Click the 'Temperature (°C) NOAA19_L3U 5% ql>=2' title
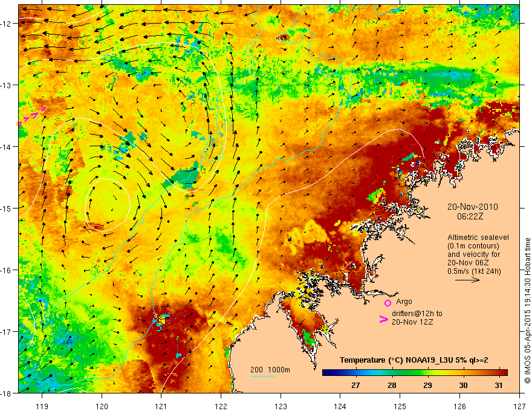The height and width of the screenshot is (411, 532). [x=414, y=360]
